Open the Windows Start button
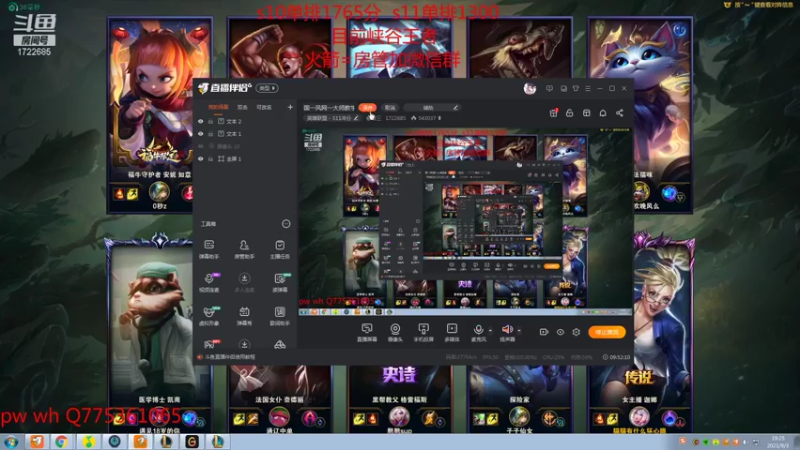This screenshot has width=800, height=450. click(x=11, y=442)
